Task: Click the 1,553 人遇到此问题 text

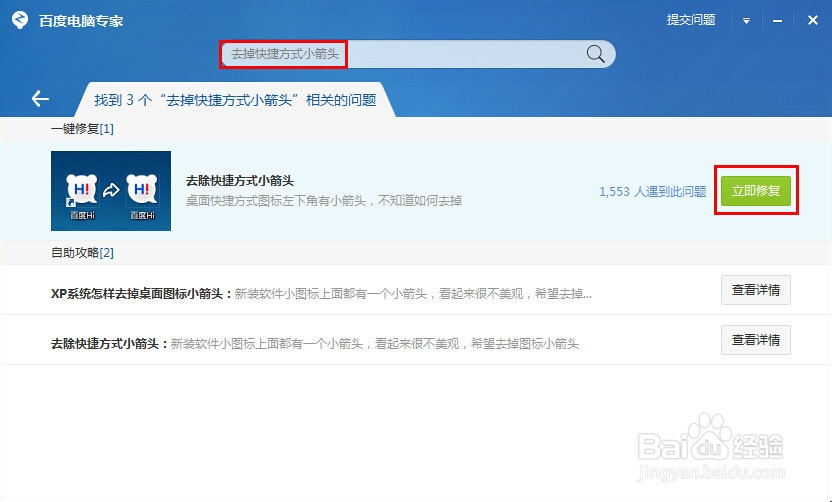Action: point(653,192)
